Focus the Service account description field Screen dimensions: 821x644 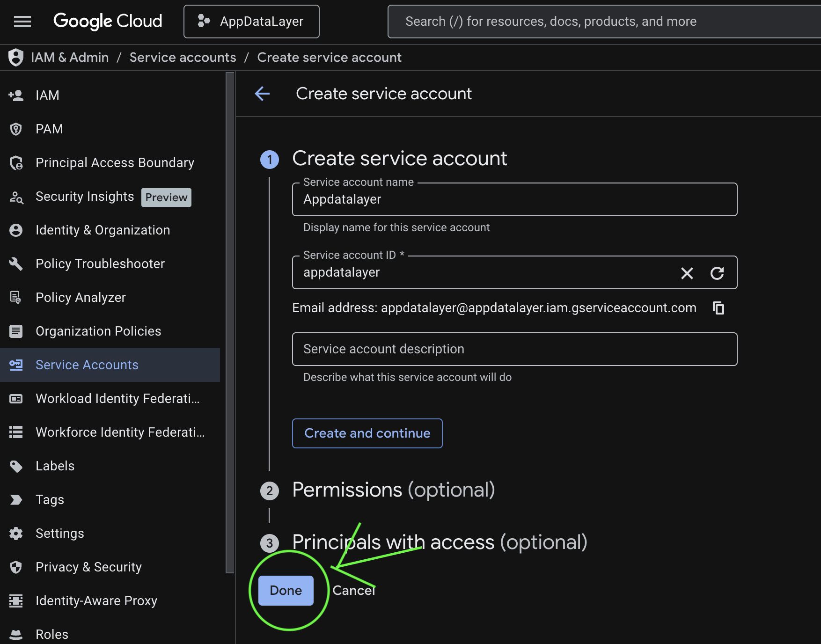tap(514, 349)
